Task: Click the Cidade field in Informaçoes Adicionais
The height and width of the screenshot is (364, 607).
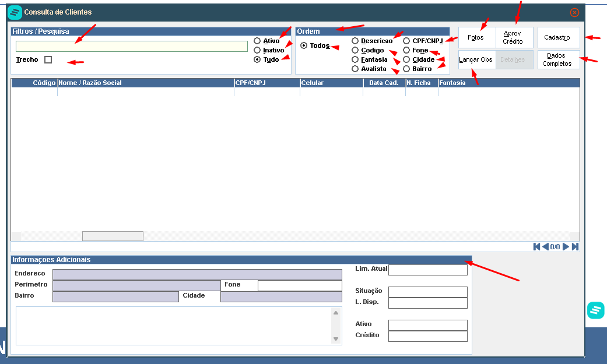Action: (x=281, y=296)
